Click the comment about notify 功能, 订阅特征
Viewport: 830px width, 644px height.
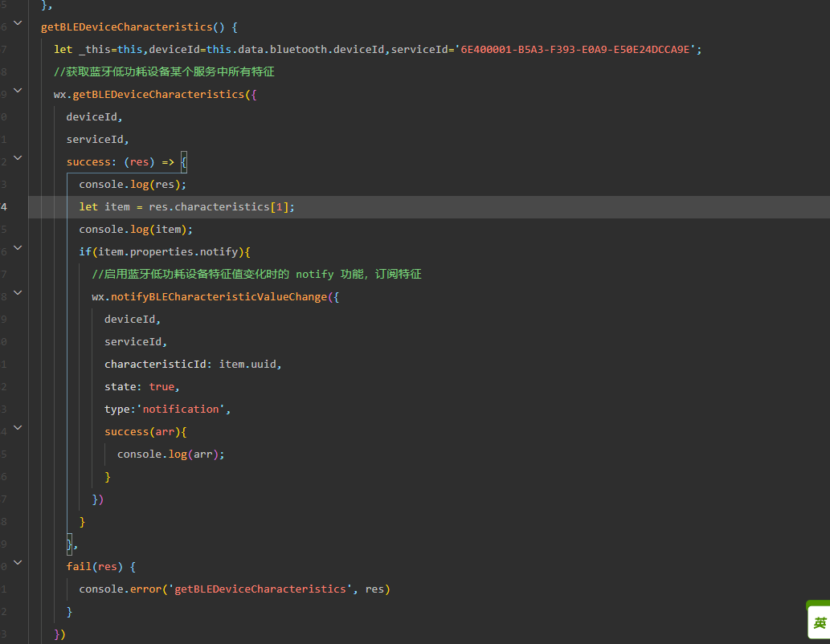click(x=257, y=274)
